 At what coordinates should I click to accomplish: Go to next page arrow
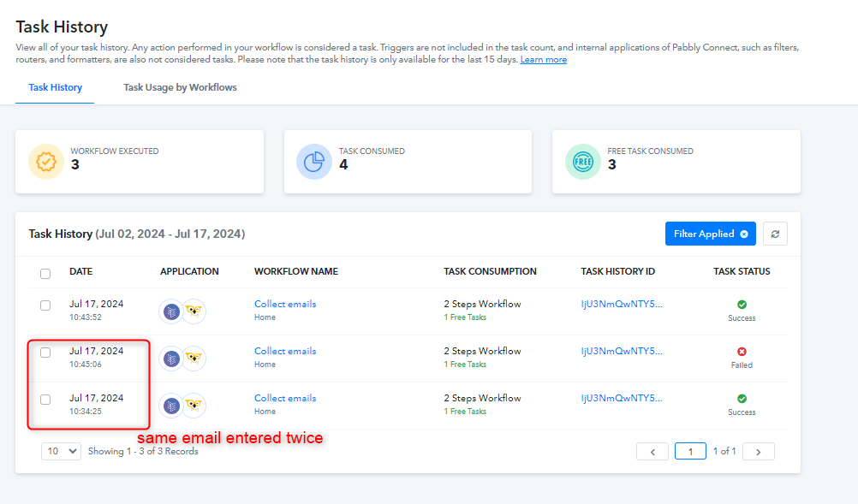(759, 452)
